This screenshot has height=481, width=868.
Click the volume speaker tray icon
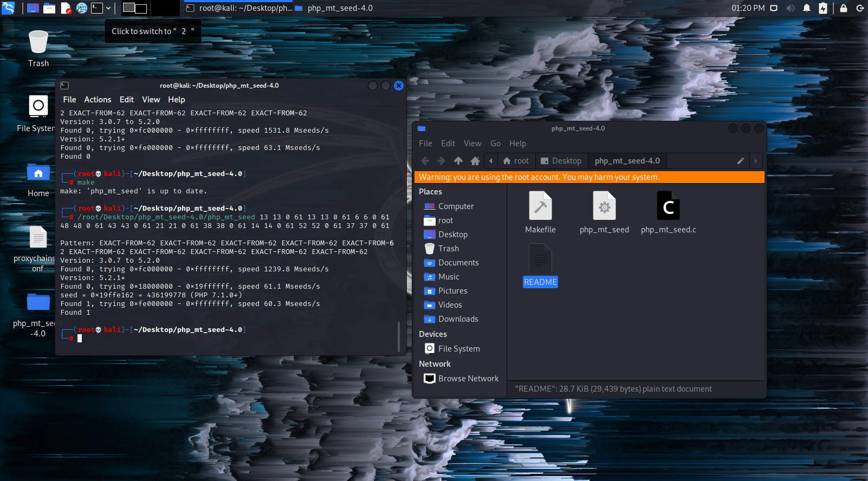tap(791, 8)
